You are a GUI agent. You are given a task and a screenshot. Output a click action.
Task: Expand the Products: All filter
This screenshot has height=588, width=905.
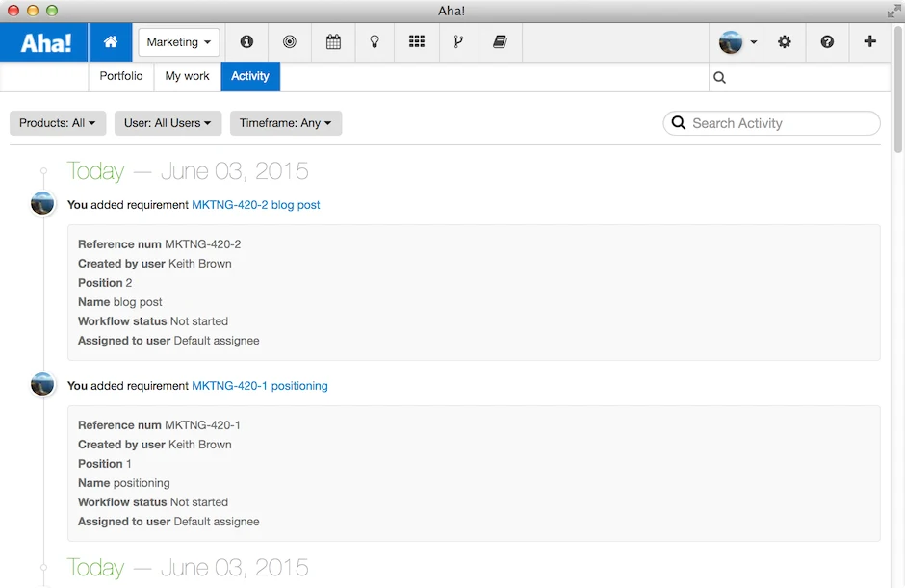[58, 123]
